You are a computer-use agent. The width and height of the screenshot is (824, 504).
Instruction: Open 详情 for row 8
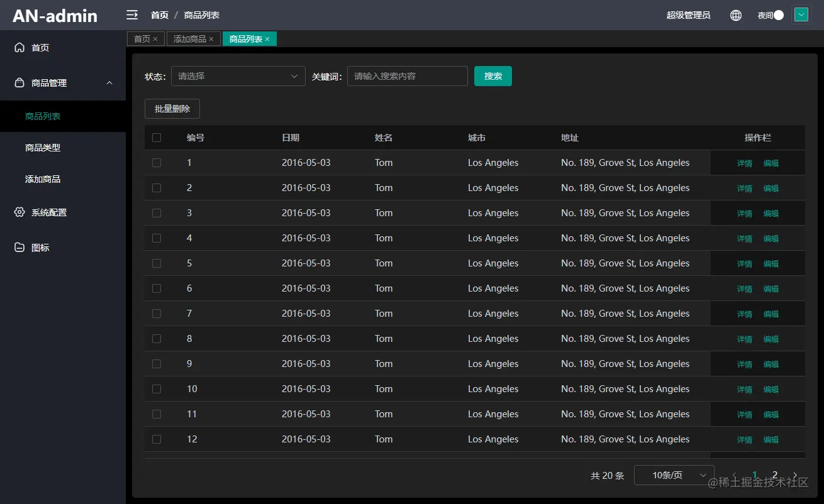click(x=745, y=339)
